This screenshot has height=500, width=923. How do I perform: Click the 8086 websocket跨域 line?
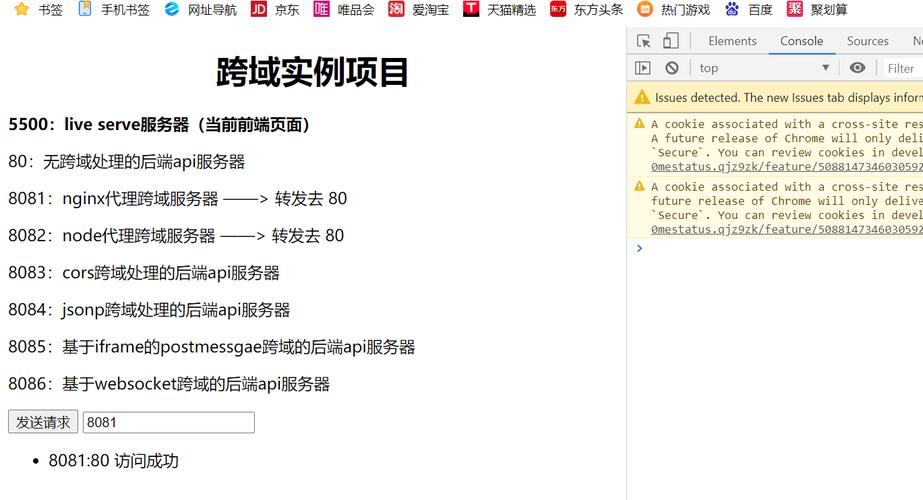click(x=169, y=384)
